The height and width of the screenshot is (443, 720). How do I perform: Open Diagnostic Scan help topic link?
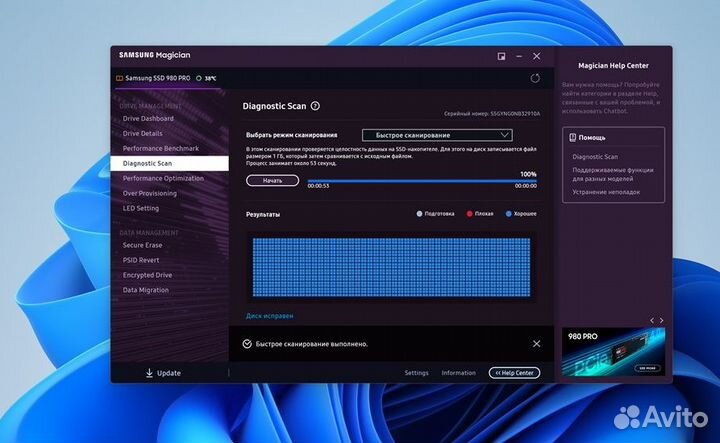click(x=595, y=157)
